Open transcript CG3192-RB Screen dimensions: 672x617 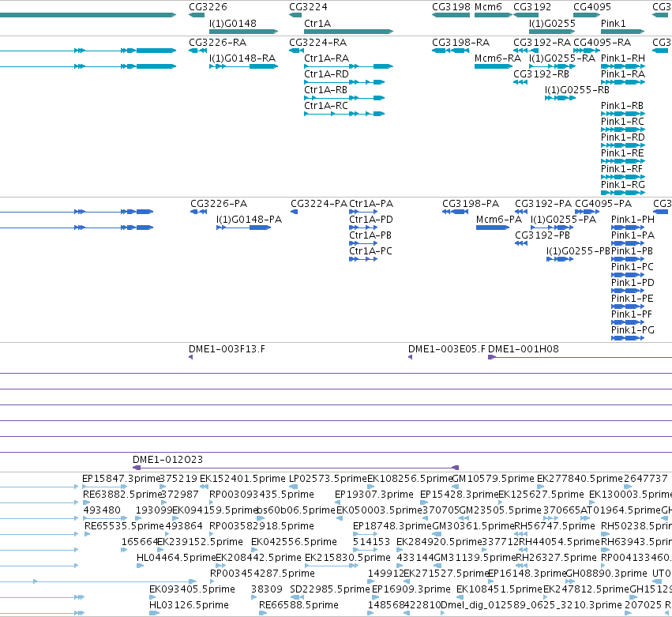541,74
